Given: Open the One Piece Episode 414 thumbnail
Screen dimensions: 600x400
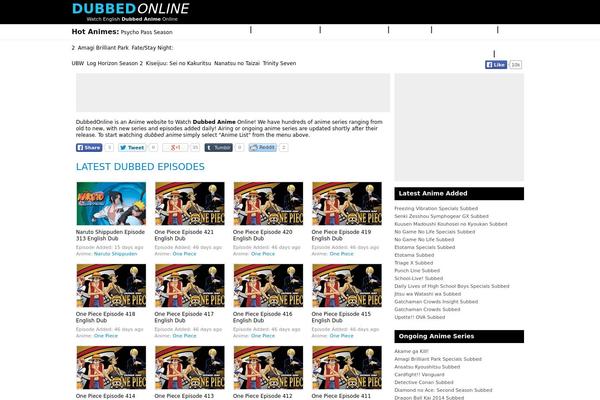Looking at the screenshot, I should 111,368.
